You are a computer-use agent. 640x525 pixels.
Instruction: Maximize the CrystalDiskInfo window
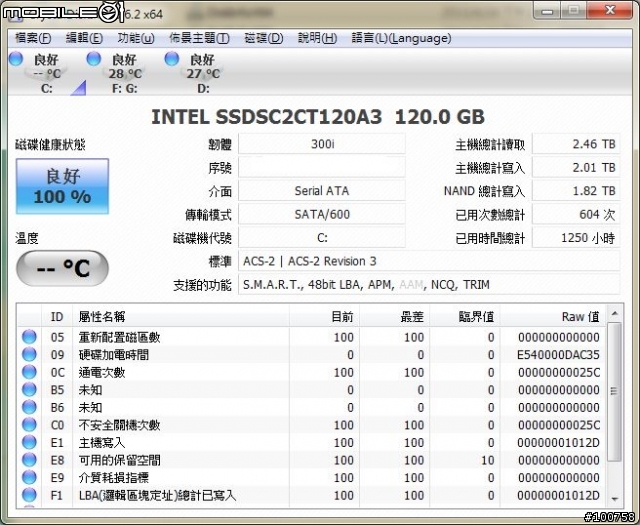tap(574, 11)
